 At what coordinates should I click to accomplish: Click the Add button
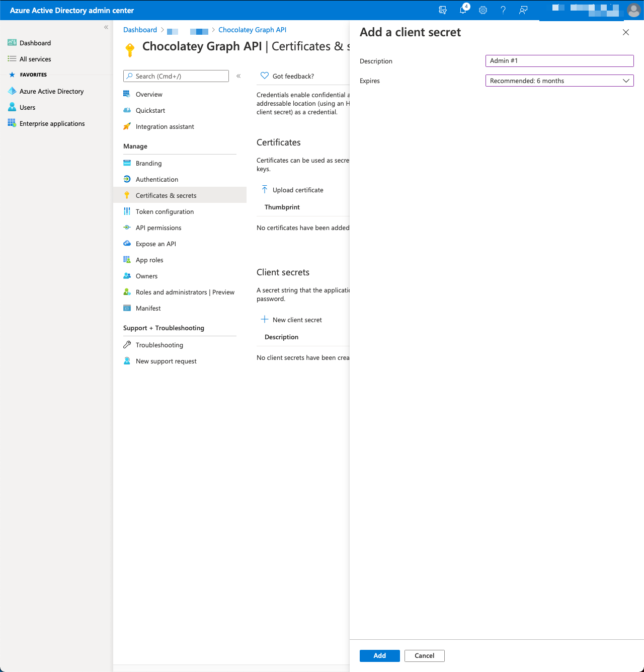click(x=380, y=656)
